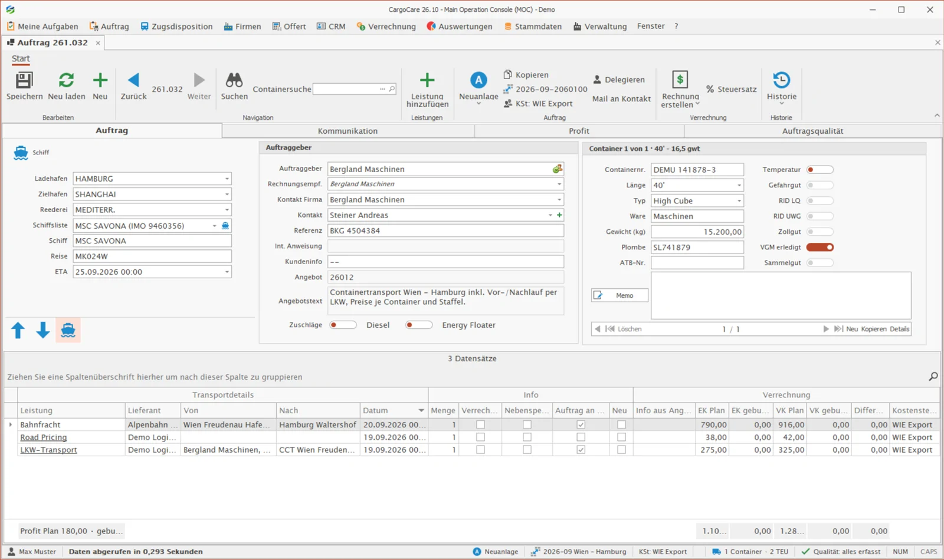Go back with the Zurück arrow
The height and width of the screenshot is (560, 944).
click(x=133, y=80)
